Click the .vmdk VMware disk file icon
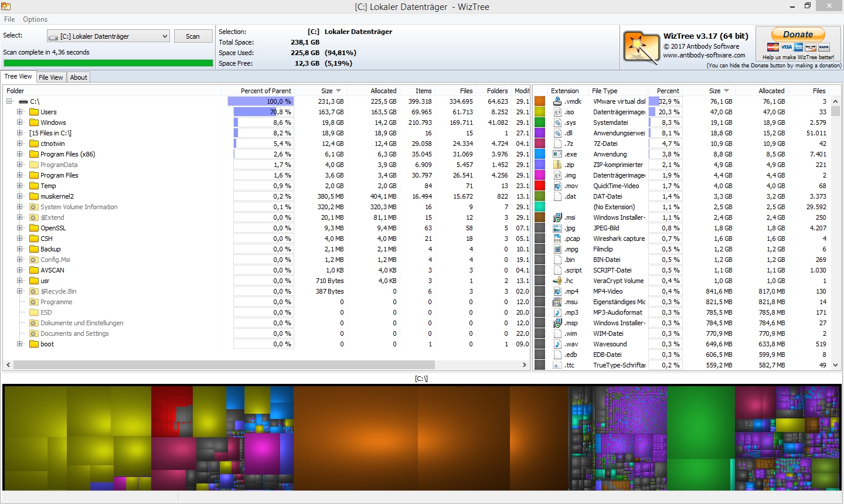 point(557,101)
